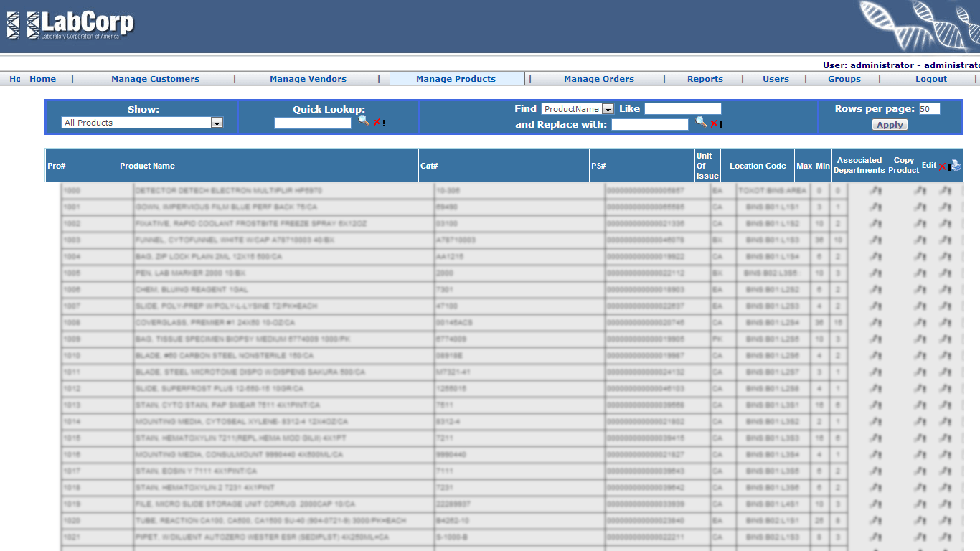Open the Manage Customers menu
Screen dimensions: 980x551
click(155, 79)
